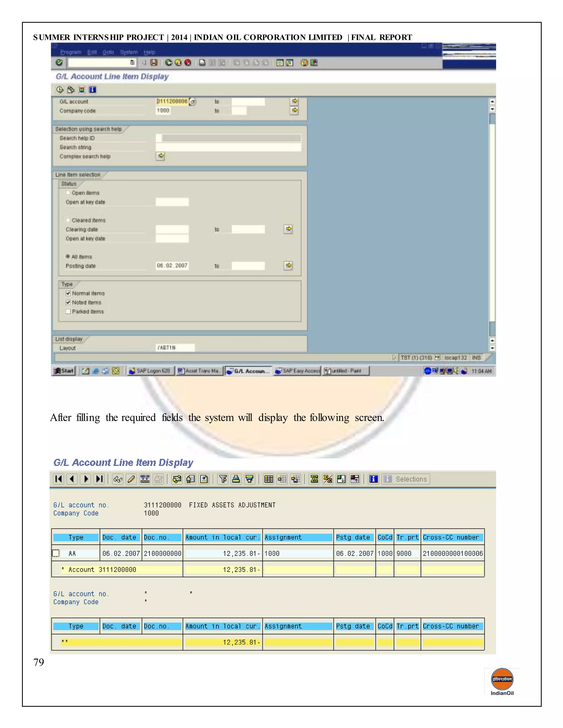Image resolution: width=563 pixels, height=728 pixels.
Task: Click the Get variant icon
Action: 71,90
